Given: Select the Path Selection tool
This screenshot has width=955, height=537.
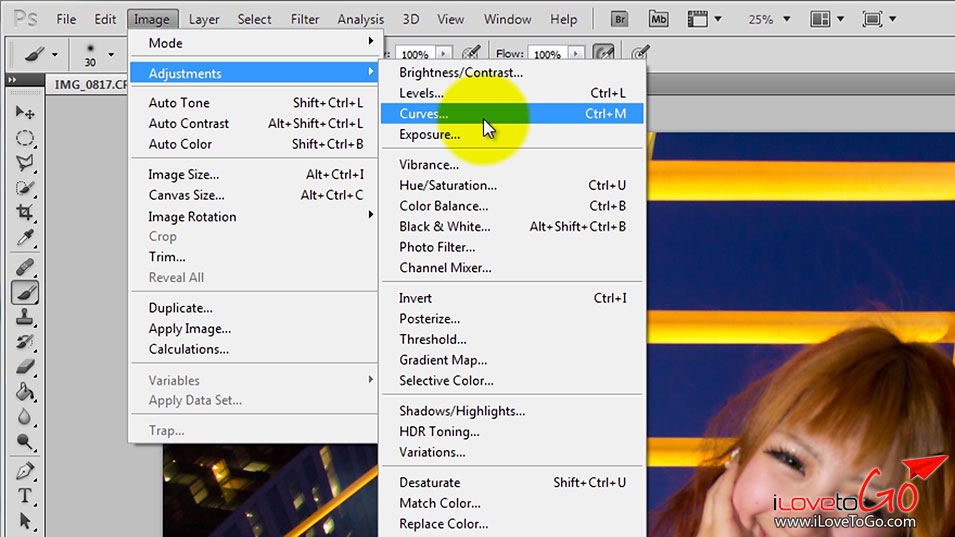Looking at the screenshot, I should point(25,521).
